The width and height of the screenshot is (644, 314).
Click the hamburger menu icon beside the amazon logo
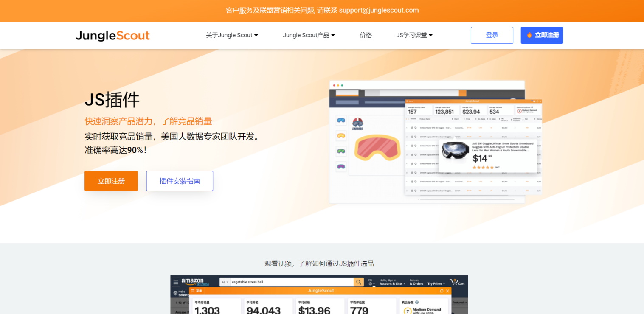point(176,282)
